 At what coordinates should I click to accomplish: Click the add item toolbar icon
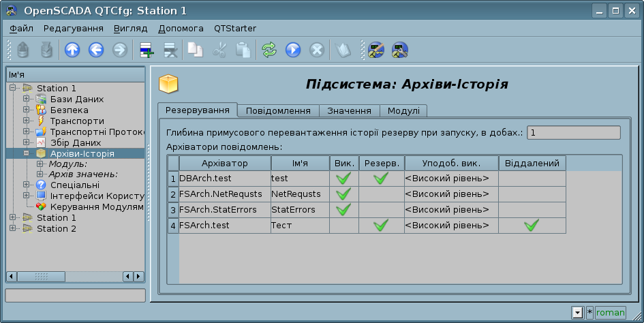pos(147,50)
